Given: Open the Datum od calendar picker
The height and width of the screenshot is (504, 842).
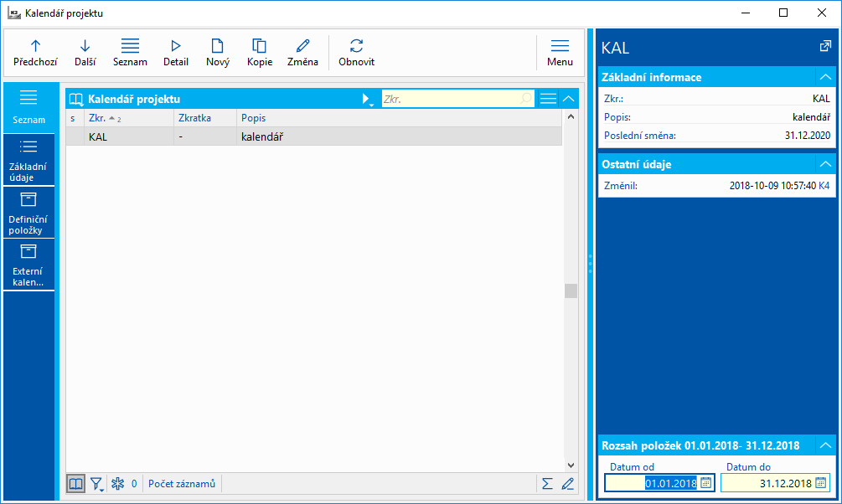Looking at the screenshot, I should pyautogui.click(x=706, y=483).
